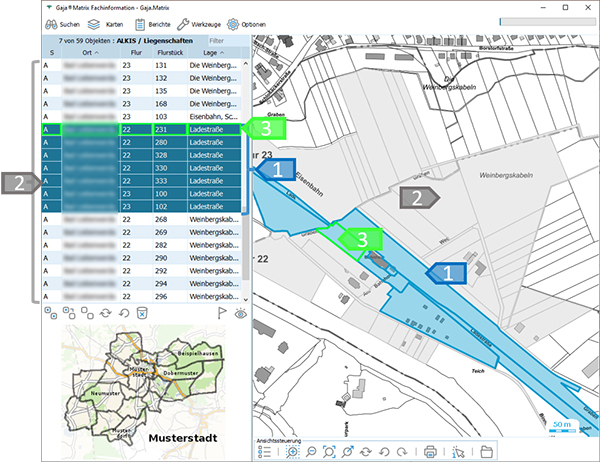Open the folder icon in map toolbar
The height and width of the screenshot is (462, 600).
coord(487,451)
